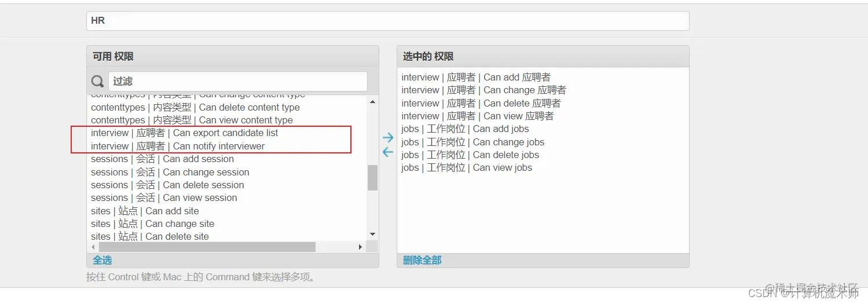Select 'Can export candidate list' permission

[x=184, y=133]
